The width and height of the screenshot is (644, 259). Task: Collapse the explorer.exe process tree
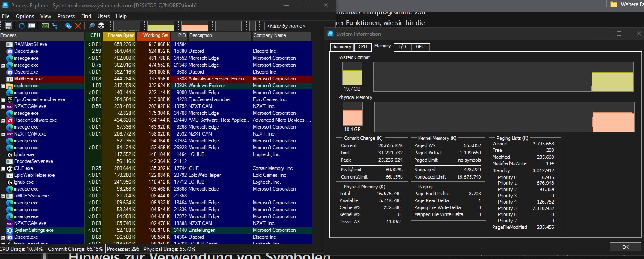[x=3, y=86]
